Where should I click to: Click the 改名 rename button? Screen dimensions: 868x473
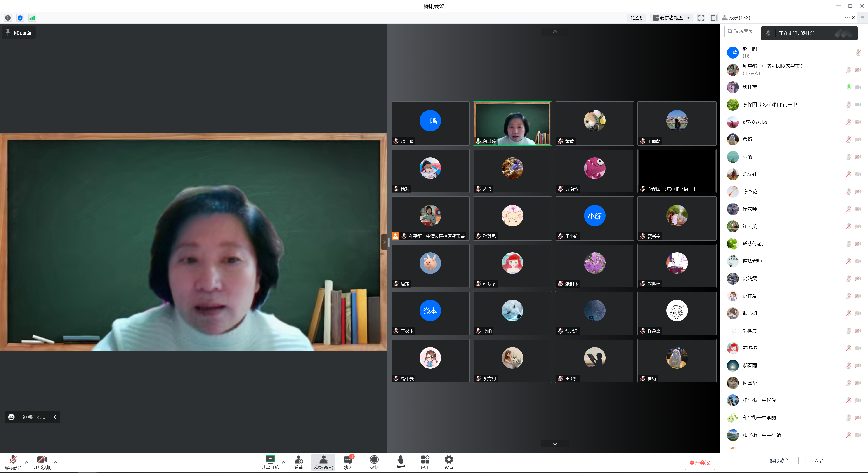point(819,460)
